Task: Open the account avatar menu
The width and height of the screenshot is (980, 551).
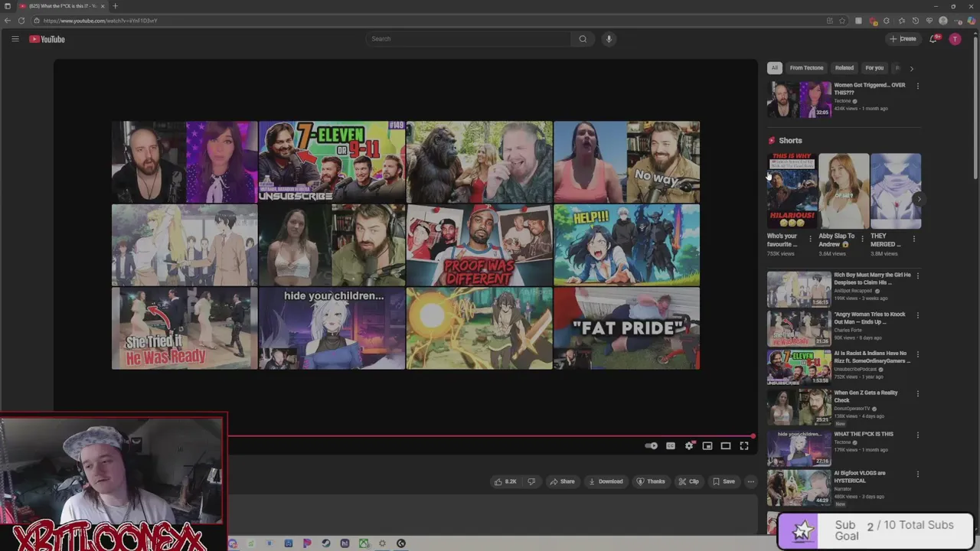Action: point(955,39)
